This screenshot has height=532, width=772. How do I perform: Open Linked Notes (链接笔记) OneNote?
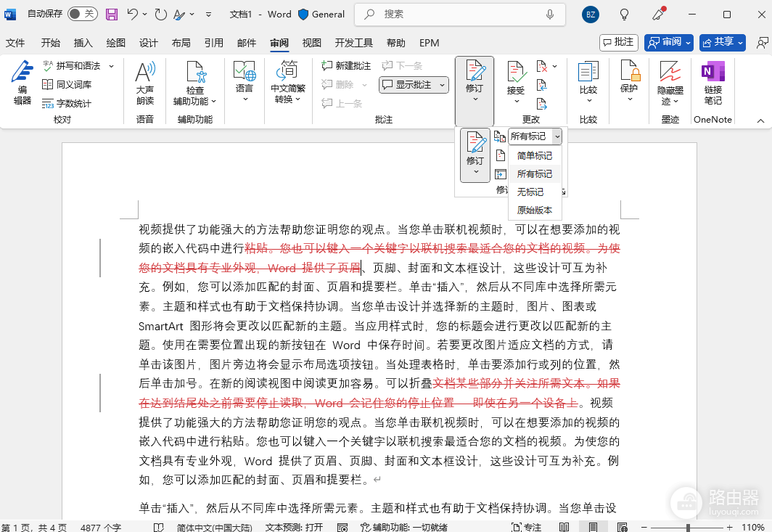(713, 83)
